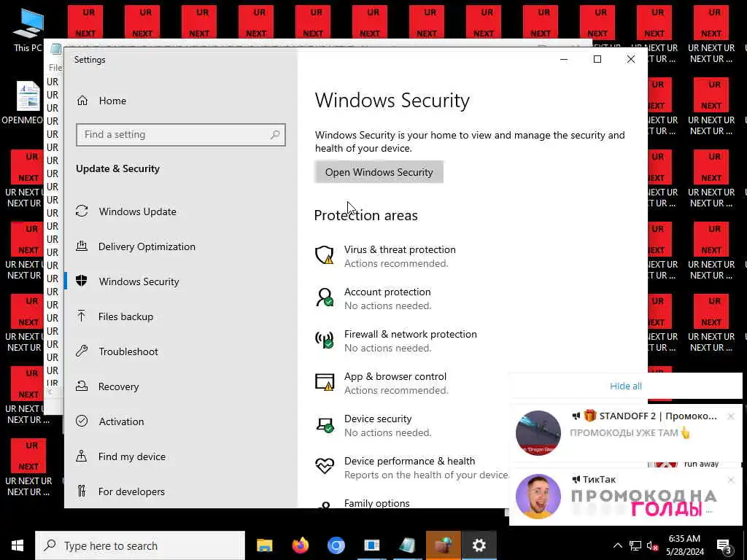This screenshot has height=560, width=747.
Task: Open File Explorer from the taskbar
Action: click(264, 545)
